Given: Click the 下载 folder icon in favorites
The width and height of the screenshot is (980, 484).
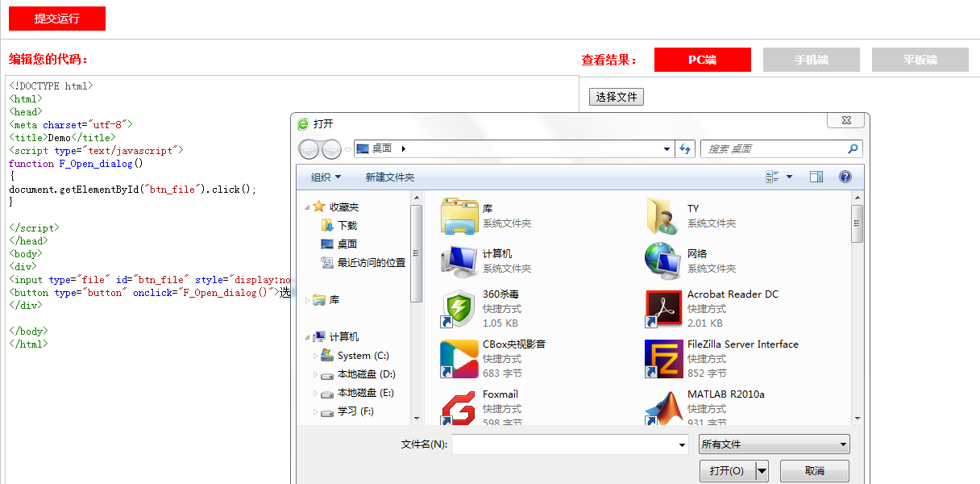Looking at the screenshot, I should pos(327,226).
